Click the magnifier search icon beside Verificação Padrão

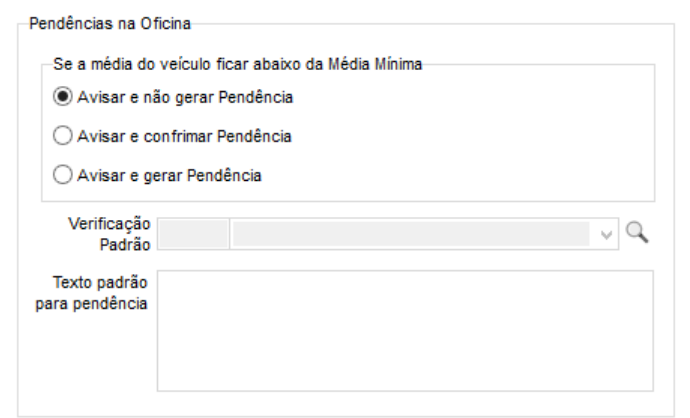click(637, 232)
